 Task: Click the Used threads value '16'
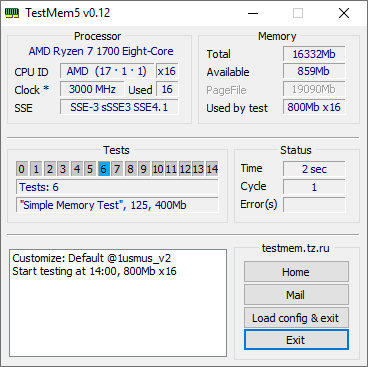click(167, 89)
